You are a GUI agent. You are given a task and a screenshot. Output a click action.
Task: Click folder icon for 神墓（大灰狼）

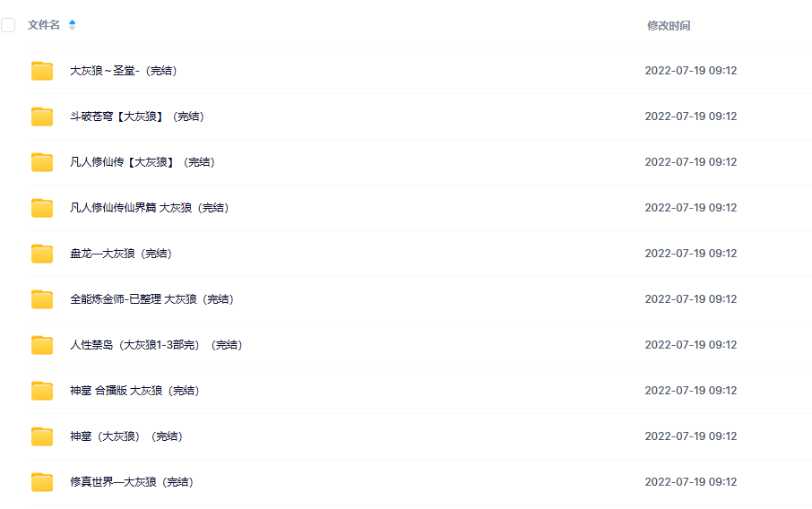tap(42, 436)
